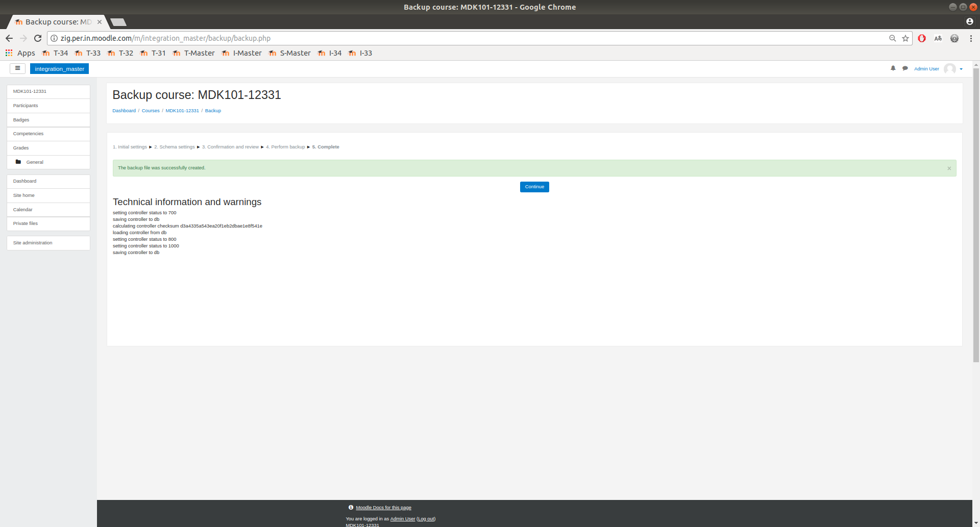Screen dimensions: 980x527
Task: Close the Backup course browser tab
Action: (100, 22)
